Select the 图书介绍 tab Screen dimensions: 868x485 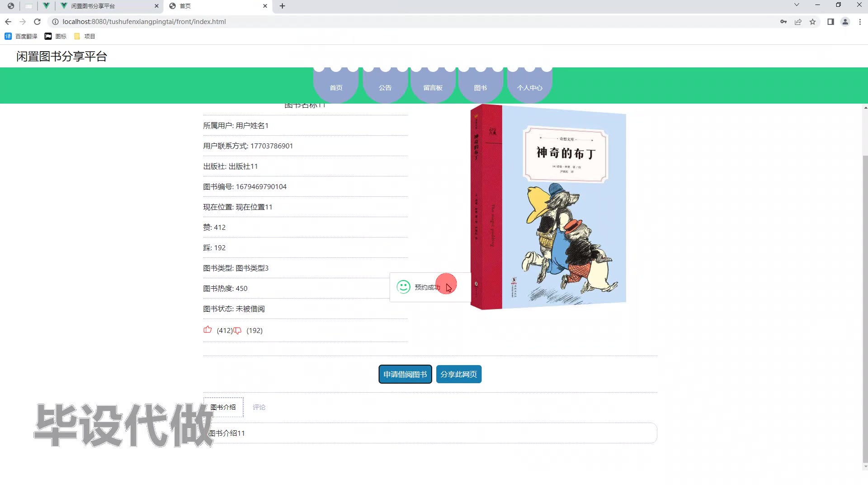[x=223, y=407]
